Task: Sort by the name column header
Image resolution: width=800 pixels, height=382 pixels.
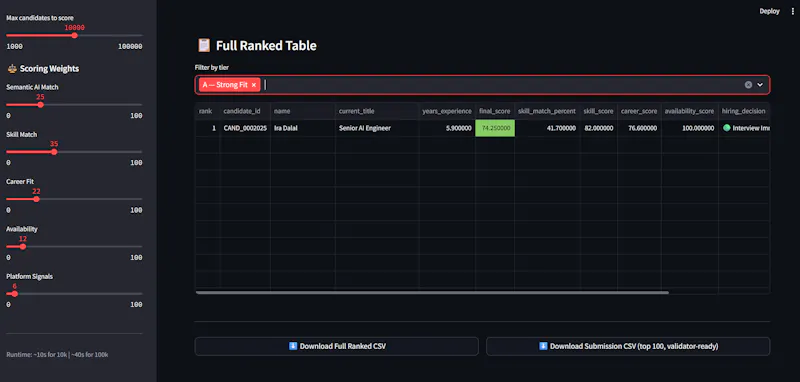Action: [303, 111]
